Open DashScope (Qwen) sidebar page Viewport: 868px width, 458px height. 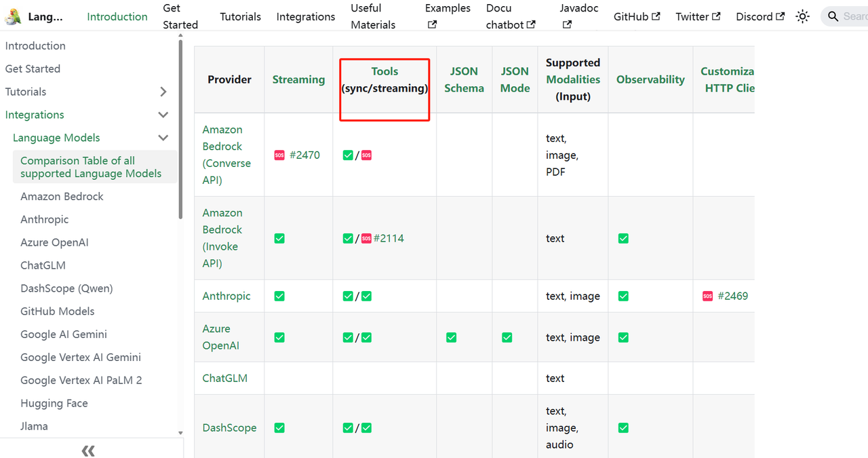66,288
